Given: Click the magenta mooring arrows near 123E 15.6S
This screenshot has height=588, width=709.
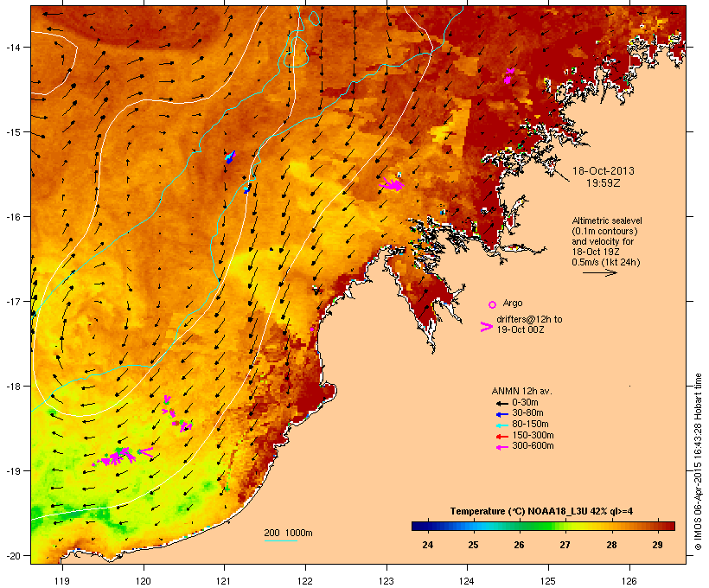Looking at the screenshot, I should click(x=392, y=183).
